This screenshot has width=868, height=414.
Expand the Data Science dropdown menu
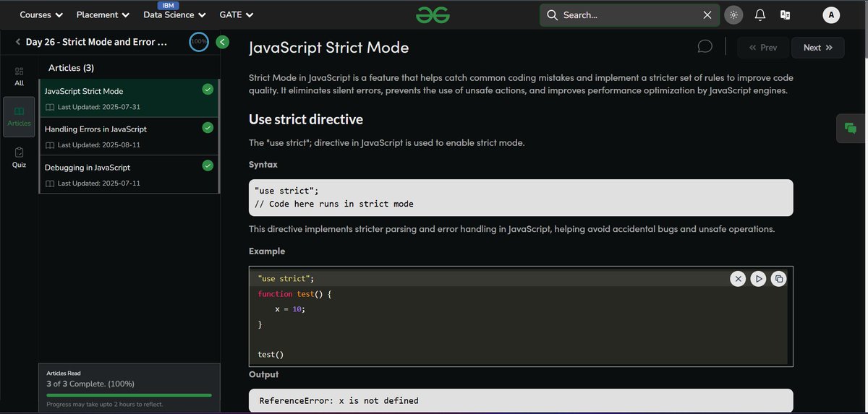(175, 14)
